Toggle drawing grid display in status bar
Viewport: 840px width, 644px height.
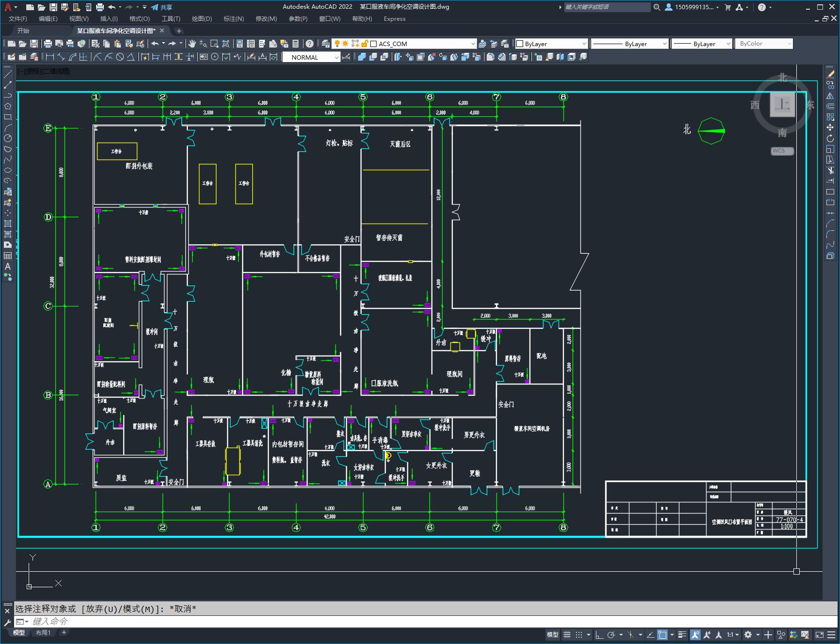tap(567, 634)
